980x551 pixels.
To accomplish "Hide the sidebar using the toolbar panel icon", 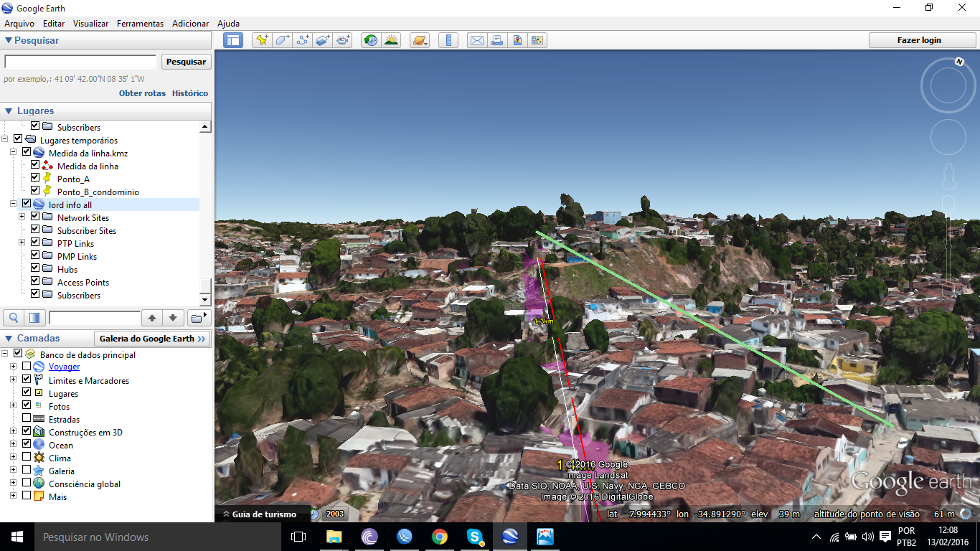I will (x=232, y=40).
